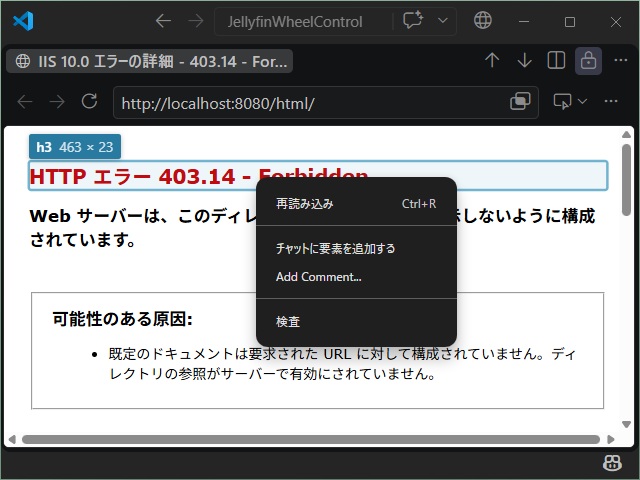Click the h3 463 × 23 element tooltip
This screenshot has width=640, height=480.
[75, 147]
